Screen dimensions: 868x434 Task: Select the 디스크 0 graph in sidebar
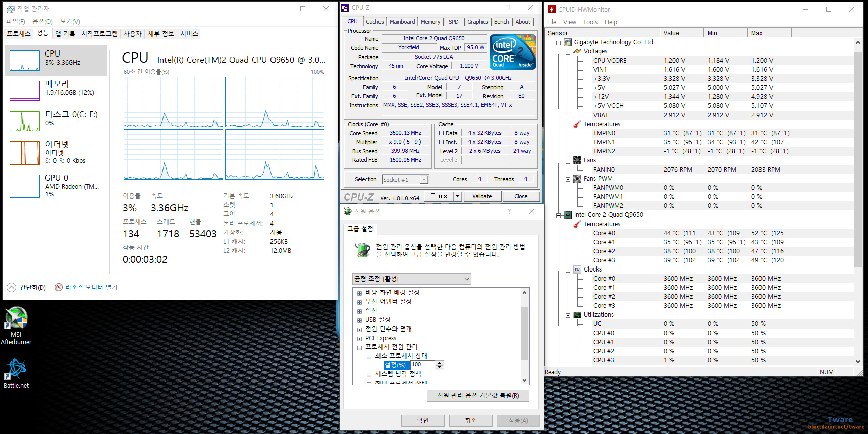tap(25, 121)
